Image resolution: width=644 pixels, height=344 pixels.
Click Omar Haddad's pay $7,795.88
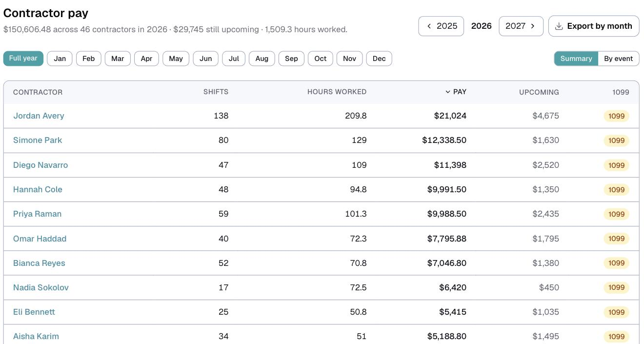point(446,239)
